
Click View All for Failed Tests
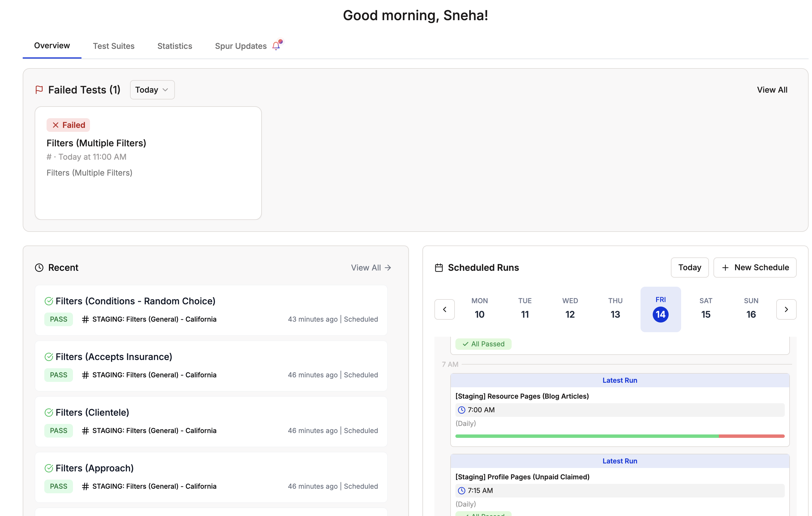pyautogui.click(x=772, y=90)
